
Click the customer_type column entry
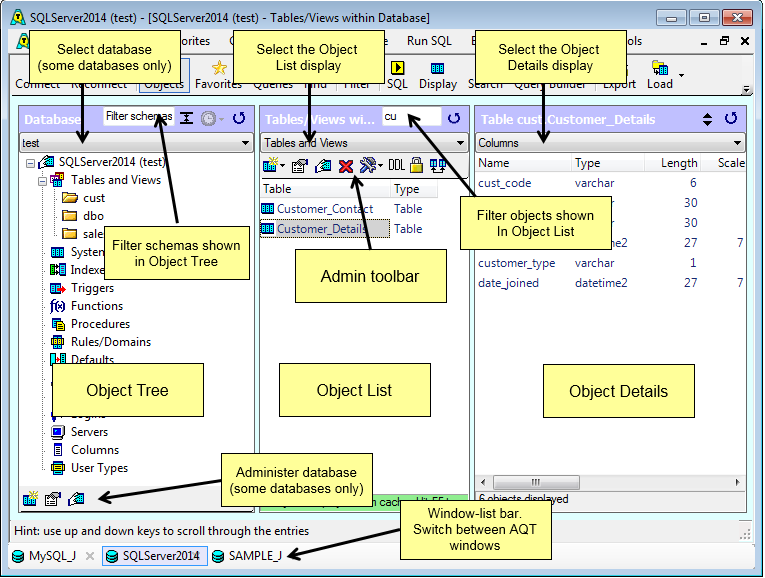coord(516,263)
